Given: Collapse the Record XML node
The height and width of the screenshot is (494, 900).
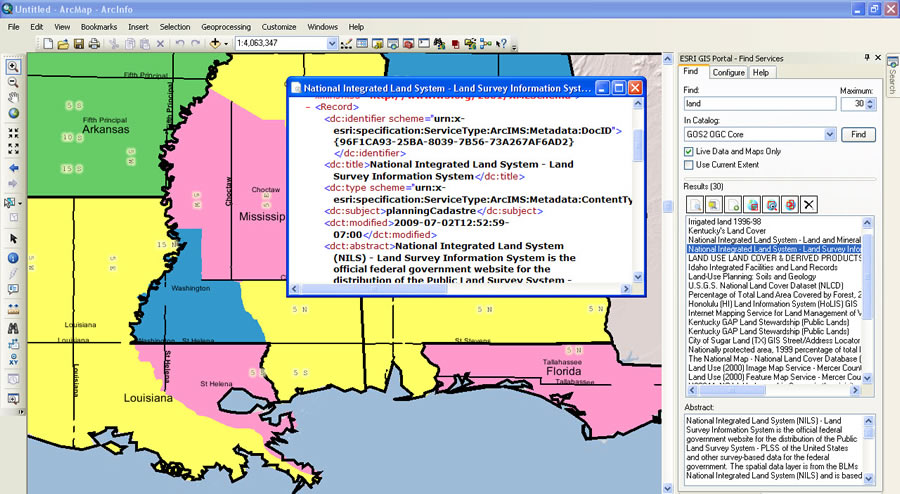Looking at the screenshot, I should 308,107.
